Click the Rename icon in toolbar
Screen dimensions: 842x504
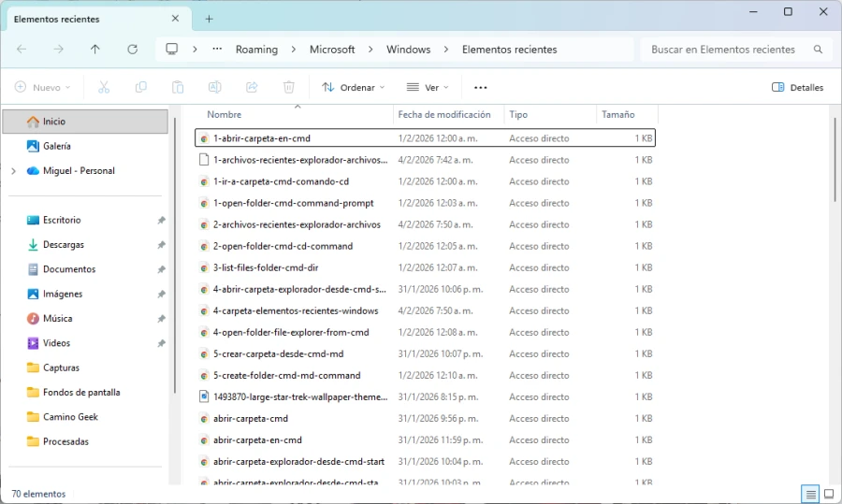(214, 88)
